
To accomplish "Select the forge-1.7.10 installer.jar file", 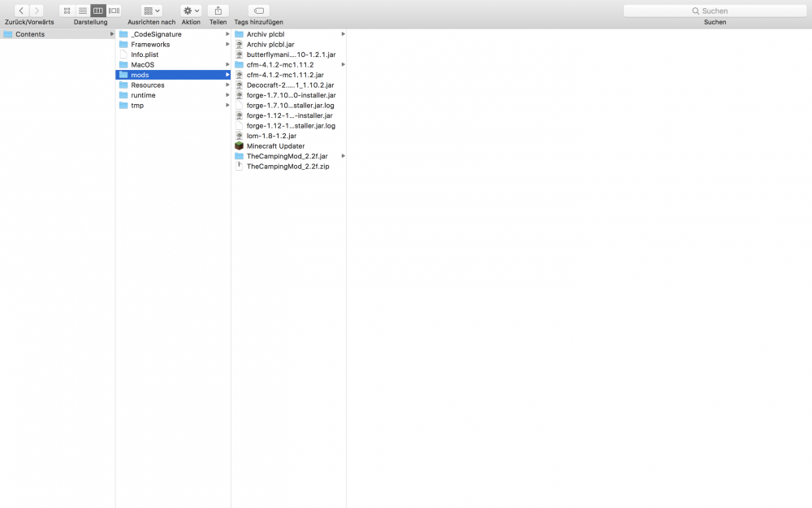I will (288, 95).
